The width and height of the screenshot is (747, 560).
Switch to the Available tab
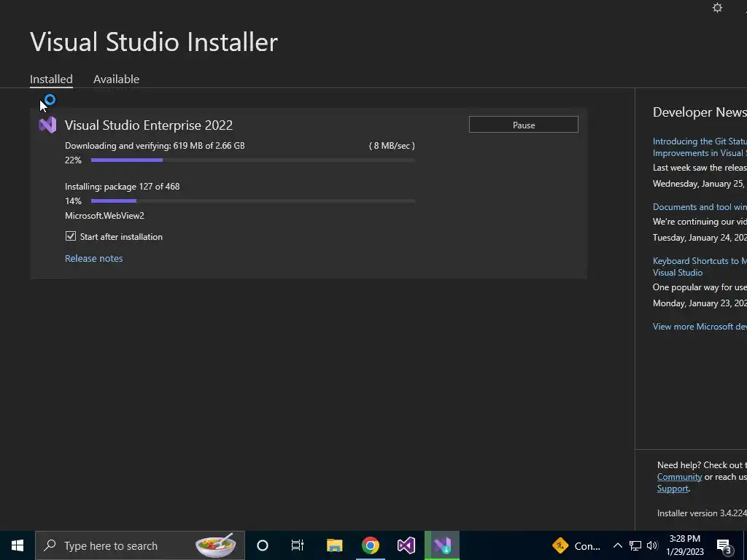coord(116,79)
